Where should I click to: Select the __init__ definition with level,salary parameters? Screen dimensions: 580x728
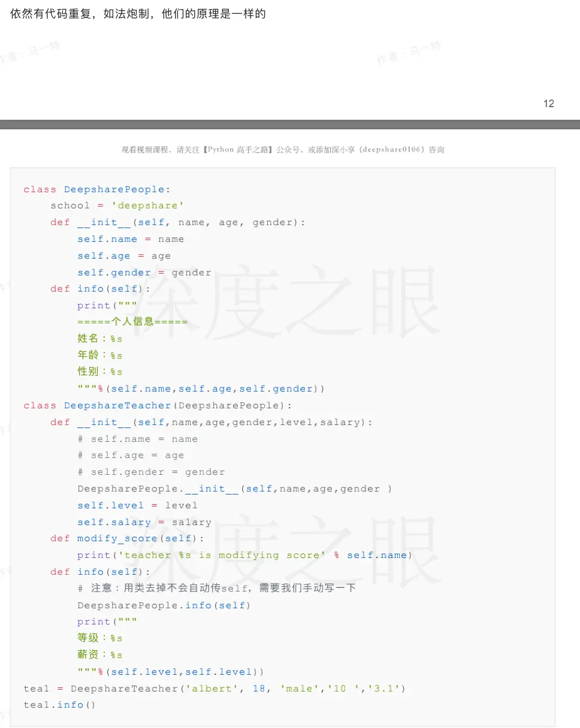pos(212,422)
